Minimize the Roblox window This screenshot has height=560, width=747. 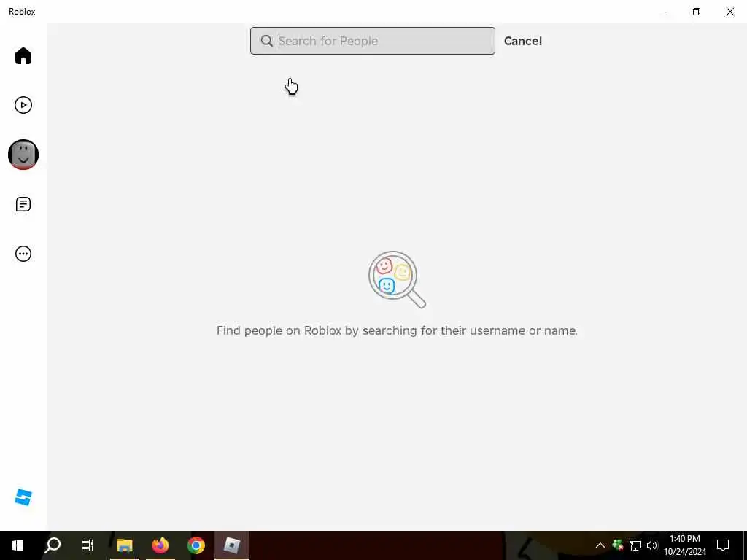point(662,12)
